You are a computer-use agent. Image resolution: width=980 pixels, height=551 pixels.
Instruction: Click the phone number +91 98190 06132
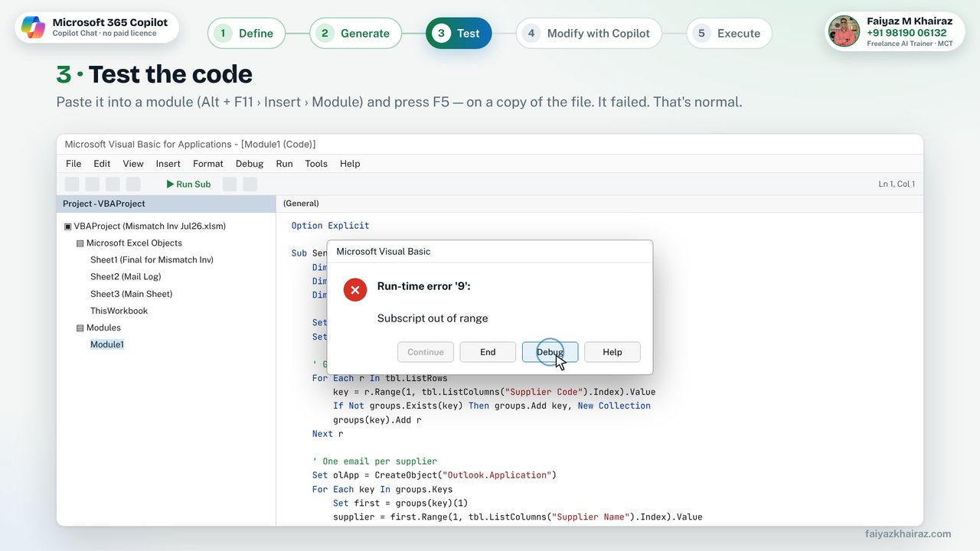click(x=906, y=33)
